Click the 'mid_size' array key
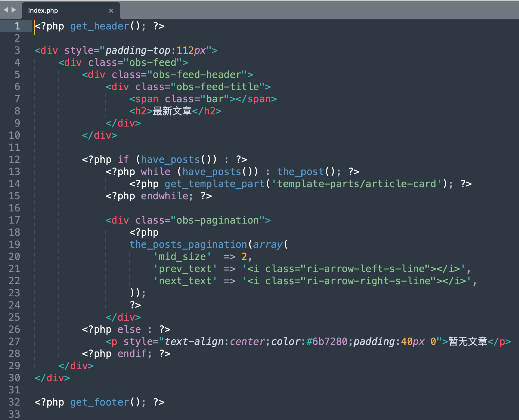This screenshot has height=420, width=519. tap(182, 257)
